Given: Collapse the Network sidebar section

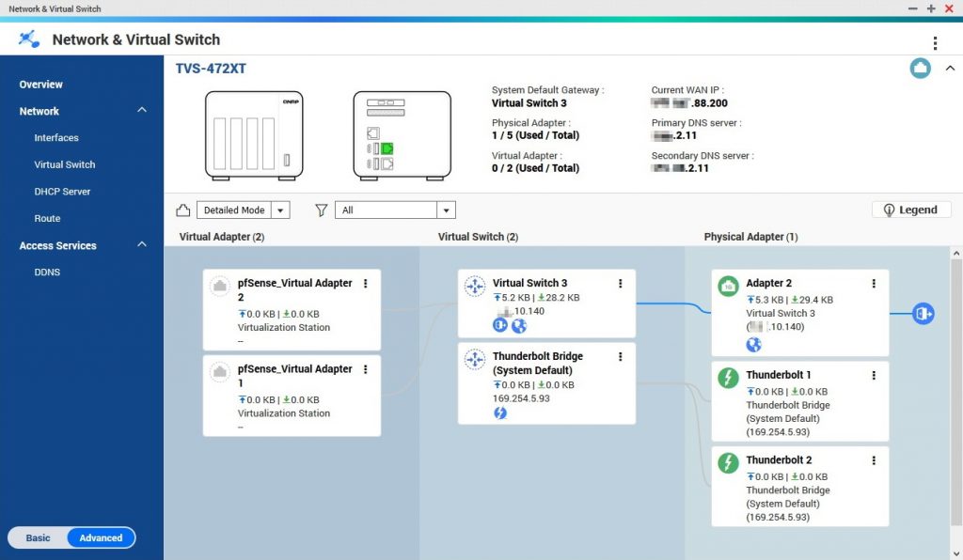Looking at the screenshot, I should (142, 111).
